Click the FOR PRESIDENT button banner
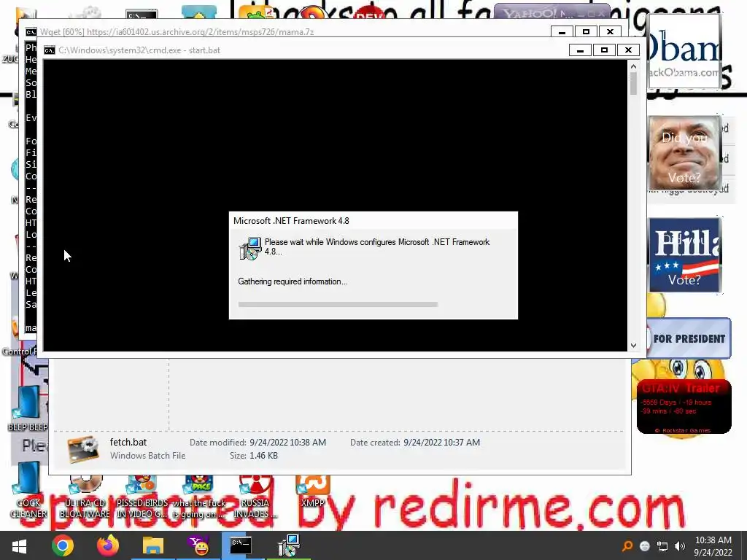 (689, 338)
